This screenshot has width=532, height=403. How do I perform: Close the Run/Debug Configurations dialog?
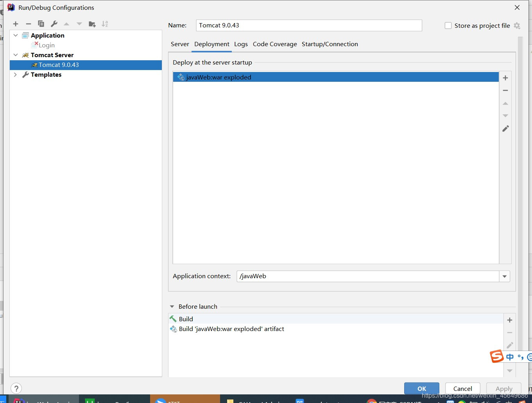(517, 7)
